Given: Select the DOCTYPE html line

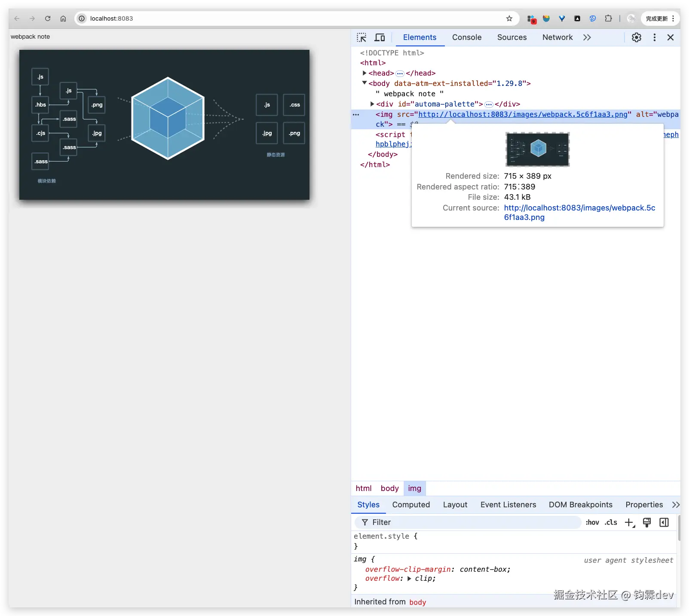Looking at the screenshot, I should click(x=392, y=53).
